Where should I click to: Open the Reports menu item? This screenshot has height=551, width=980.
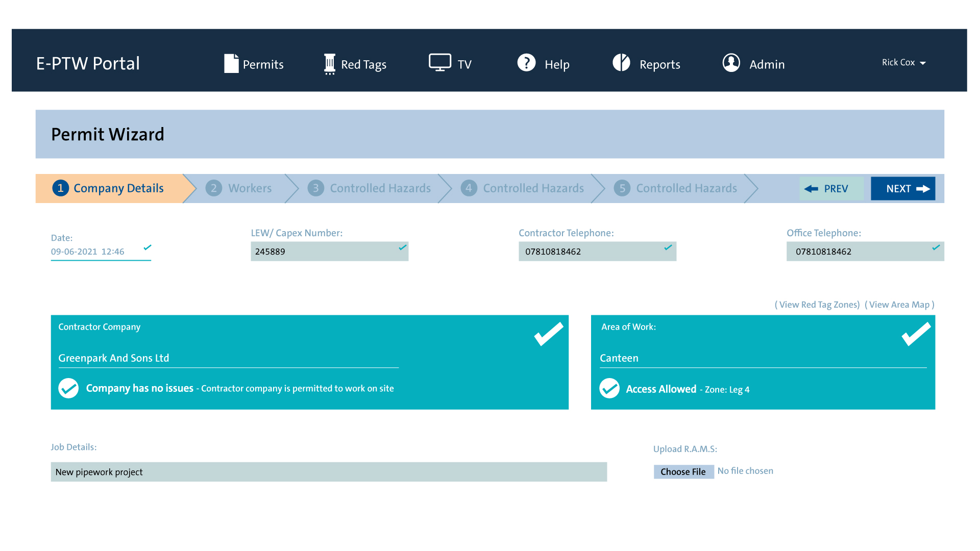pos(646,63)
